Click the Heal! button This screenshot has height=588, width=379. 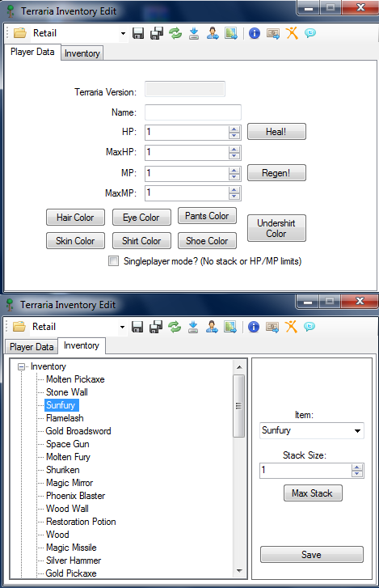click(276, 132)
